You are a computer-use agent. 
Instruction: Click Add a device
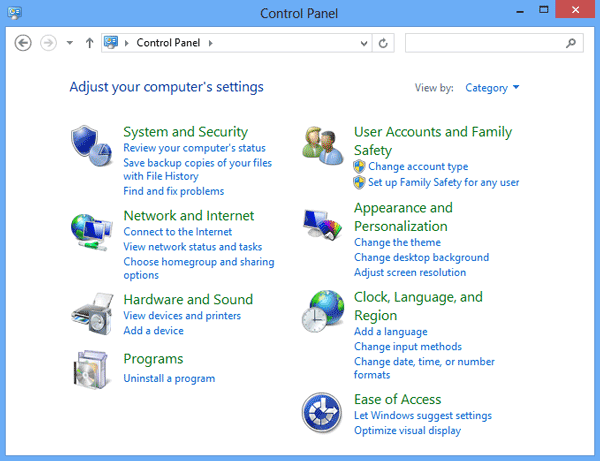153,331
